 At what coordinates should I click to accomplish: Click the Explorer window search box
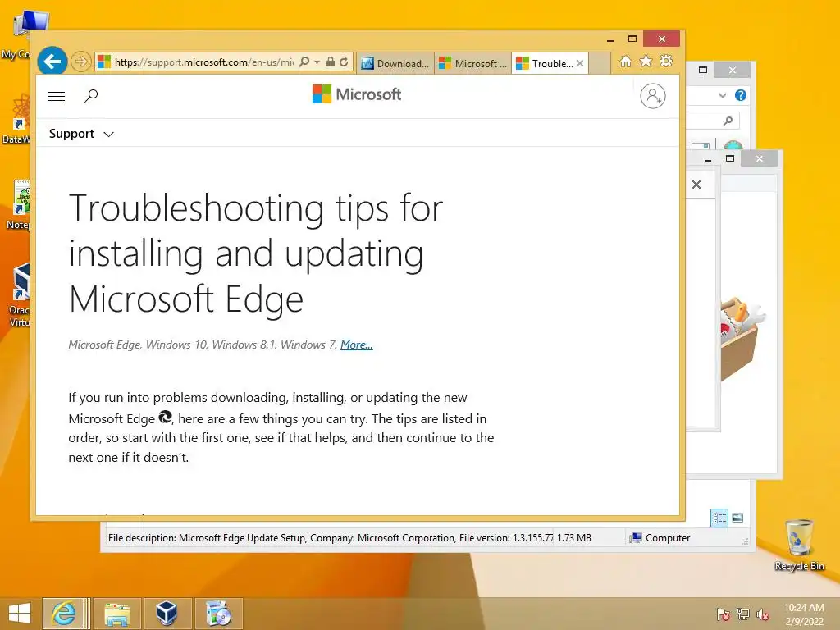(x=713, y=121)
